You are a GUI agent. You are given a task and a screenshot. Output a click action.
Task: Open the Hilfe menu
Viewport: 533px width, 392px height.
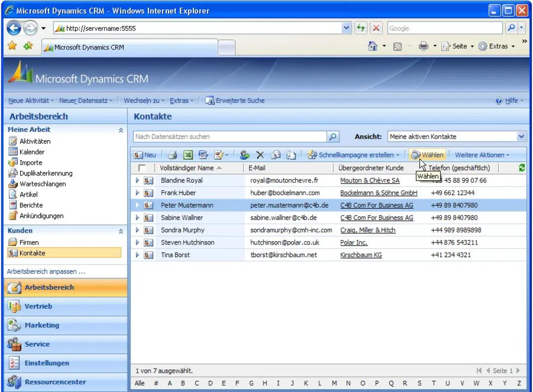click(x=509, y=100)
